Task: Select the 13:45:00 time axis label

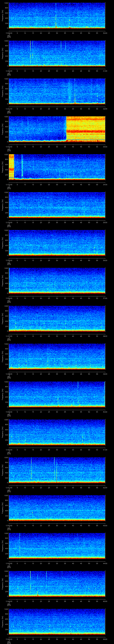Action: (x=9, y=639)
